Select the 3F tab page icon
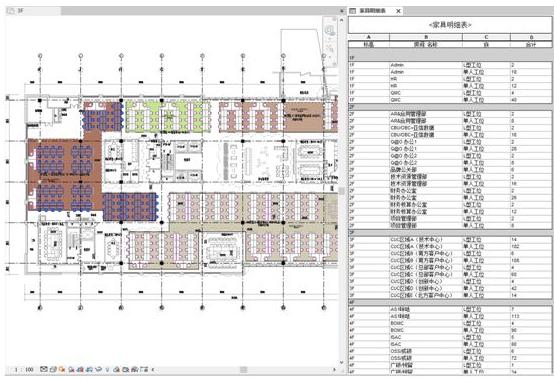Viewport: 554px width, 380px height. (11, 11)
